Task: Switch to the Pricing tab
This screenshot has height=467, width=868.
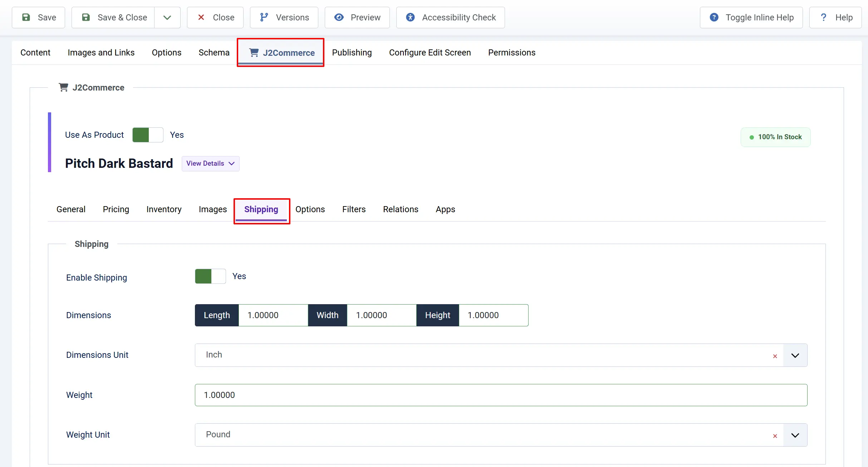Action: (x=116, y=209)
